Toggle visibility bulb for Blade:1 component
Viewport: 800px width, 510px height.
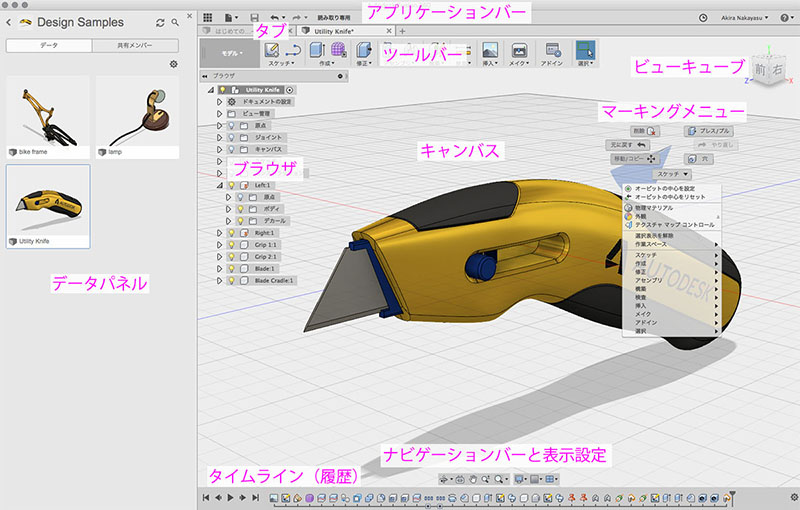[232, 269]
